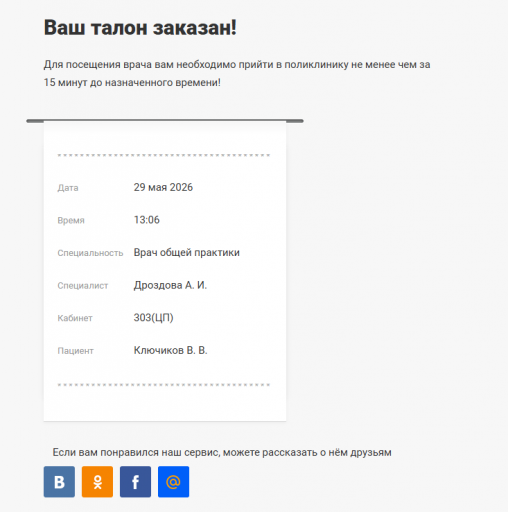The height and width of the screenshot is (512, 508).
Task: Share on Facebook icon
Action: [135, 482]
